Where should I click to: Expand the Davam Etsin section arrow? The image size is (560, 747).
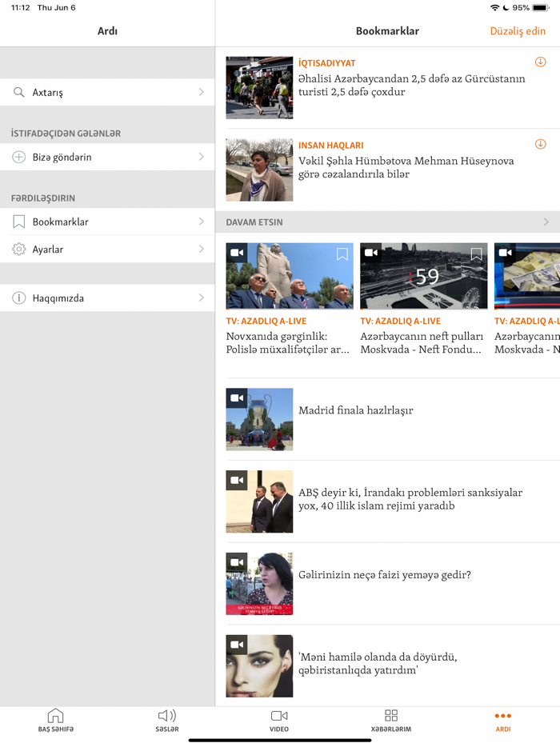tap(546, 222)
